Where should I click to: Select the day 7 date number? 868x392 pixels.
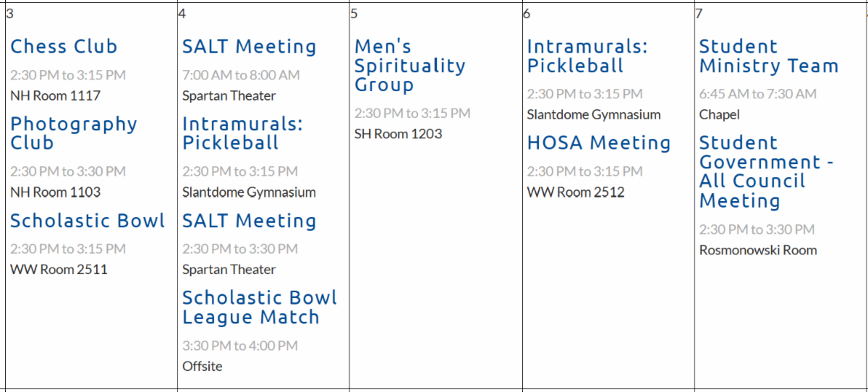click(699, 13)
